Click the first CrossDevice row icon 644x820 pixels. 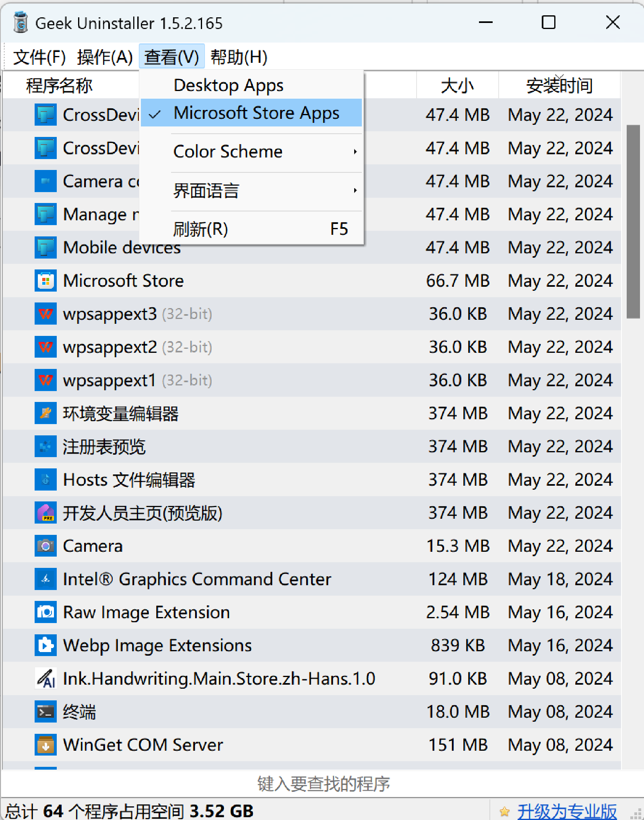(45, 115)
